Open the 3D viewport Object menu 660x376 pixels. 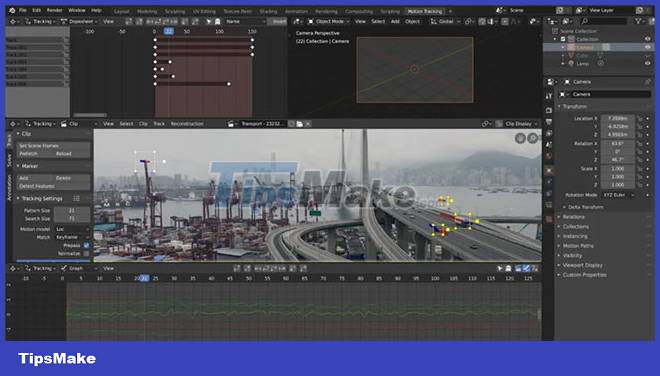tap(412, 21)
